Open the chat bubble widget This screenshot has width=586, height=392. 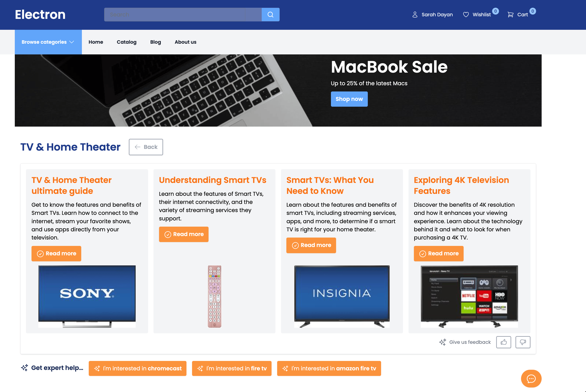[531, 379]
